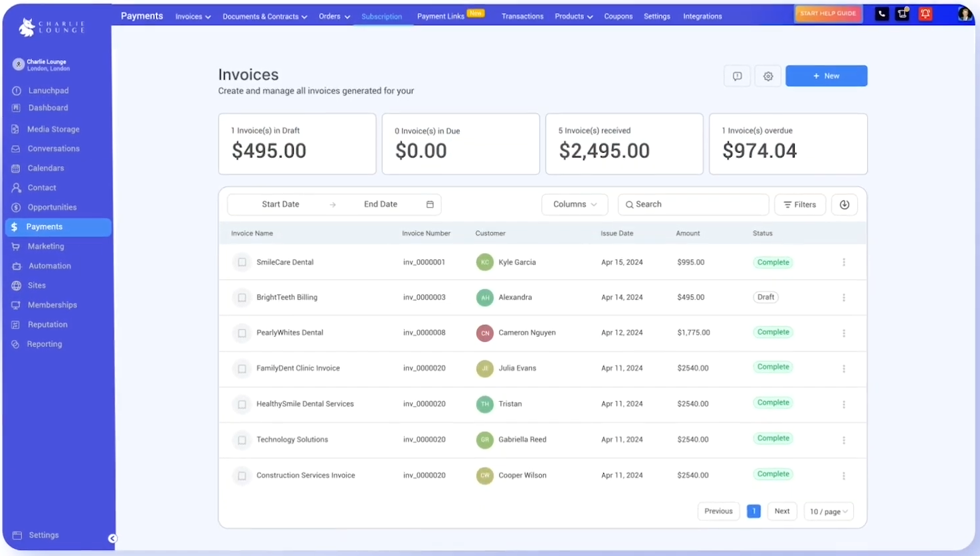
Task: Open row menu for Construction Services Invoice
Action: [x=844, y=476]
